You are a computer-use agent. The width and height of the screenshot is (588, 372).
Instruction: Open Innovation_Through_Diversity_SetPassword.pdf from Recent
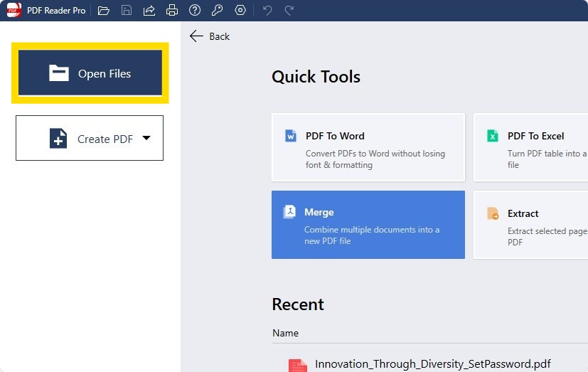coord(433,363)
